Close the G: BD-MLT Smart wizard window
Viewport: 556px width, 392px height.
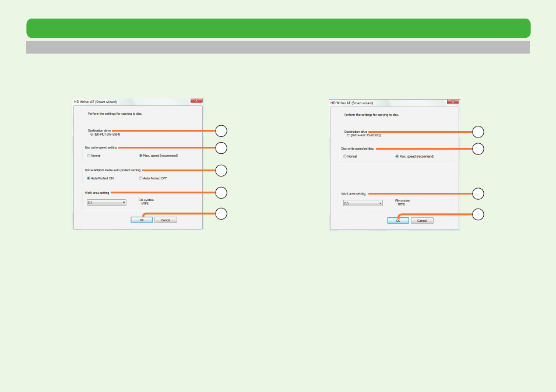pyautogui.click(x=196, y=101)
